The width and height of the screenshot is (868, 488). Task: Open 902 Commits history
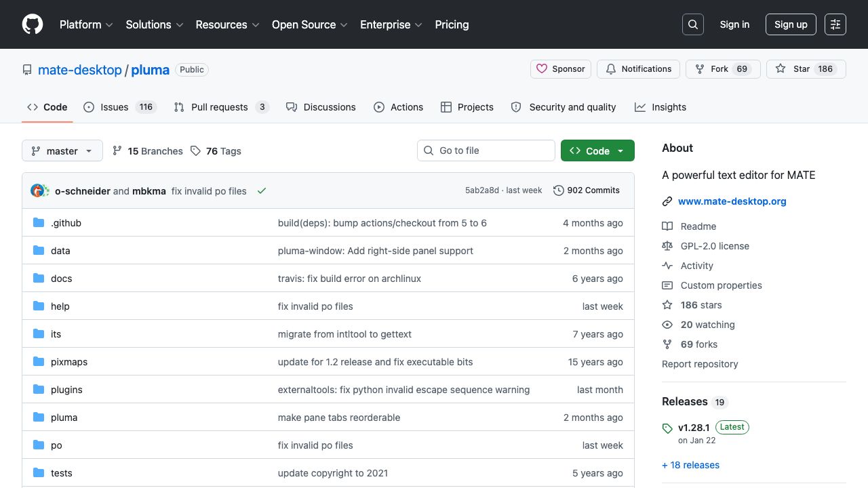pyautogui.click(x=587, y=190)
